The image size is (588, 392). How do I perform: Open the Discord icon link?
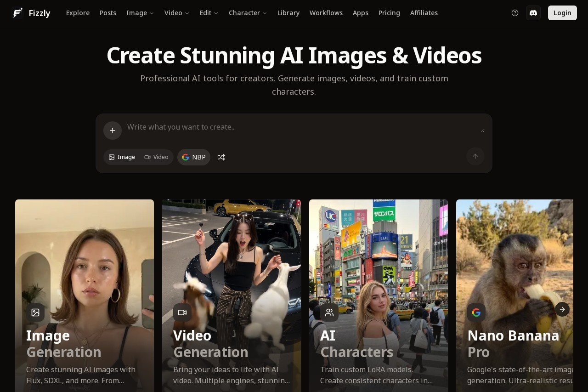(x=533, y=13)
